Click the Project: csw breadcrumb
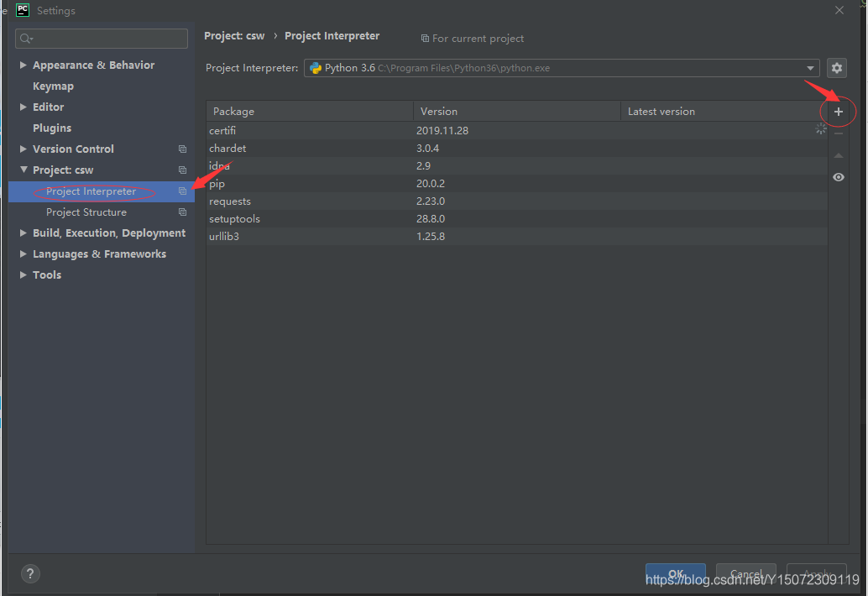 [234, 36]
